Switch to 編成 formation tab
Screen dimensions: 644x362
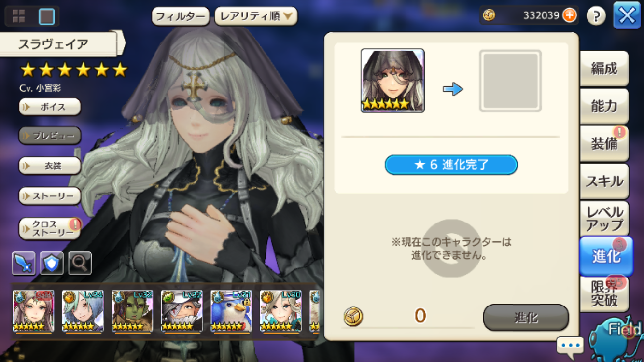pyautogui.click(x=604, y=69)
